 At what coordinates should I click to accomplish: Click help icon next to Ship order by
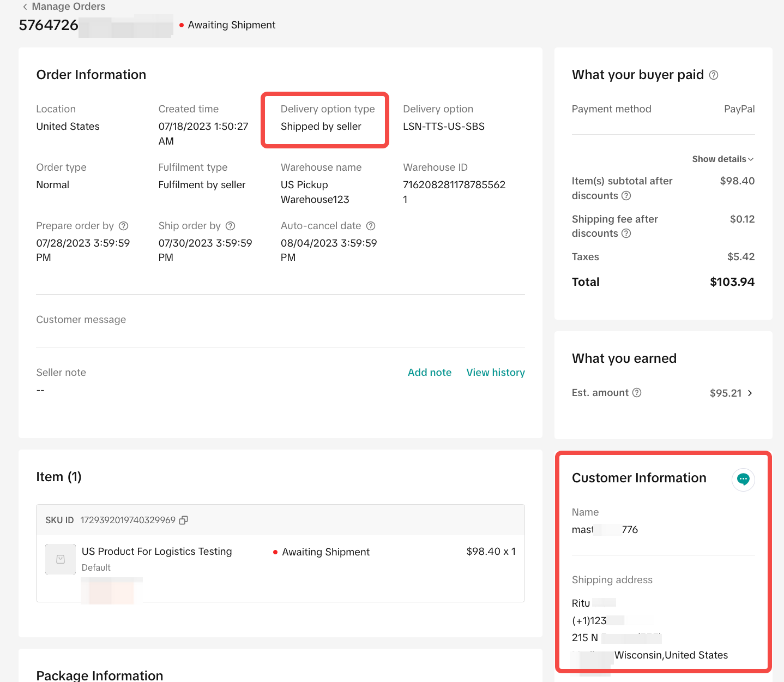(x=231, y=226)
